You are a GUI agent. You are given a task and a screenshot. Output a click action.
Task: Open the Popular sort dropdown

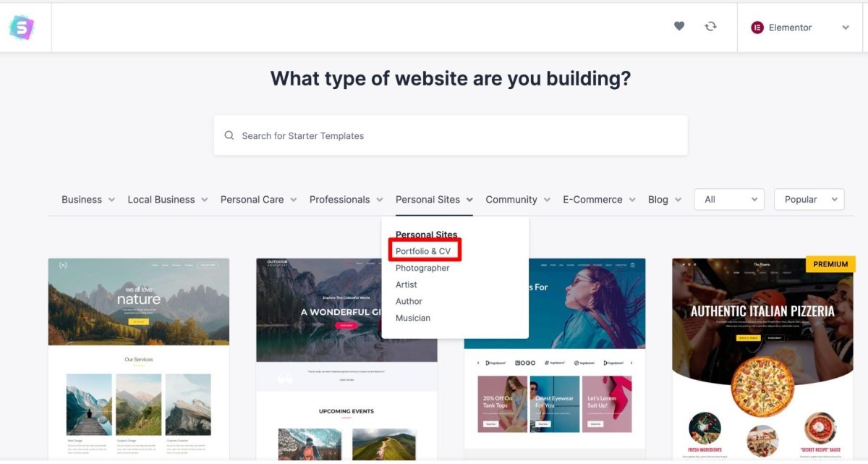click(809, 199)
